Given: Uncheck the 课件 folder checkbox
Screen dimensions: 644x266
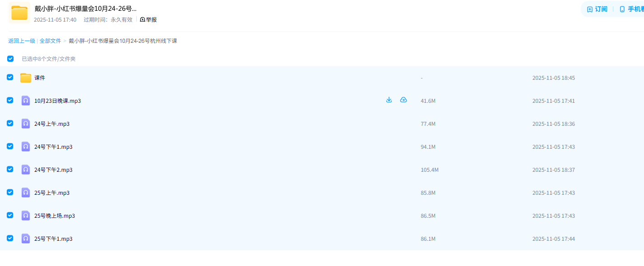Looking at the screenshot, I should [x=10, y=78].
